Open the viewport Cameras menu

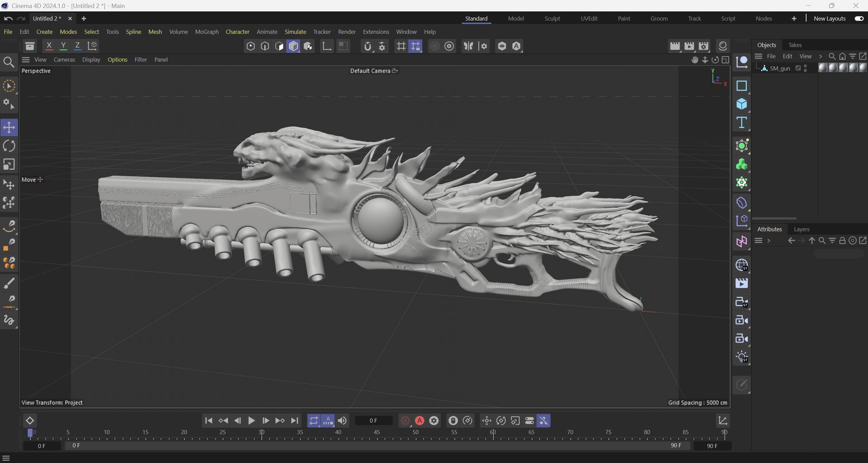pos(64,60)
